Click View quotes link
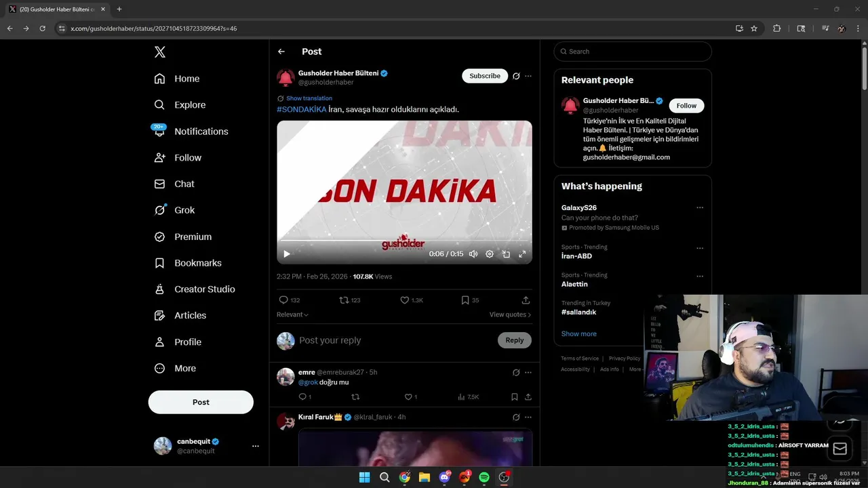 tap(510, 314)
